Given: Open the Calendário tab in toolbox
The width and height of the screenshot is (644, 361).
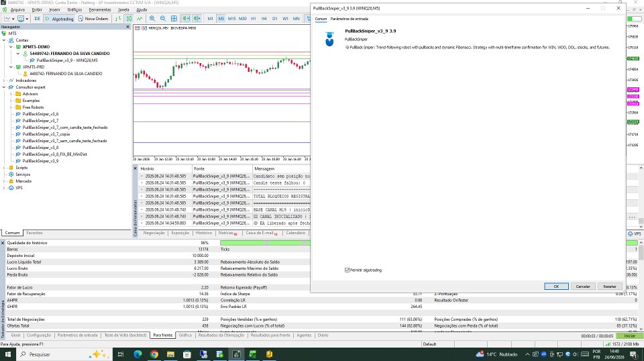Looking at the screenshot, I should (295, 233).
